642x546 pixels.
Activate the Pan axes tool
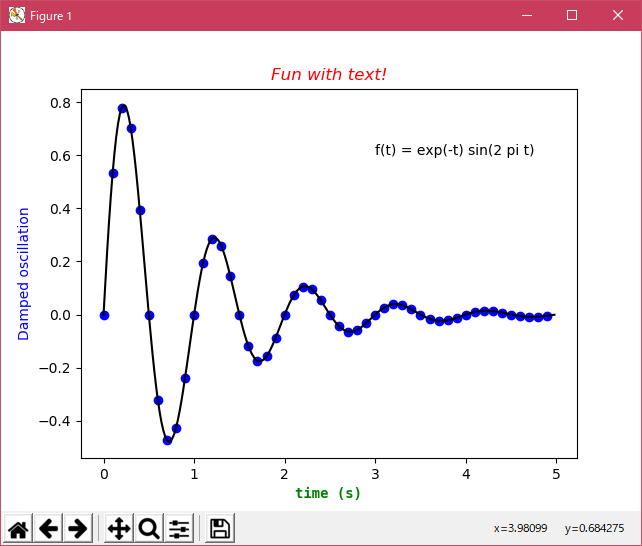click(x=119, y=528)
